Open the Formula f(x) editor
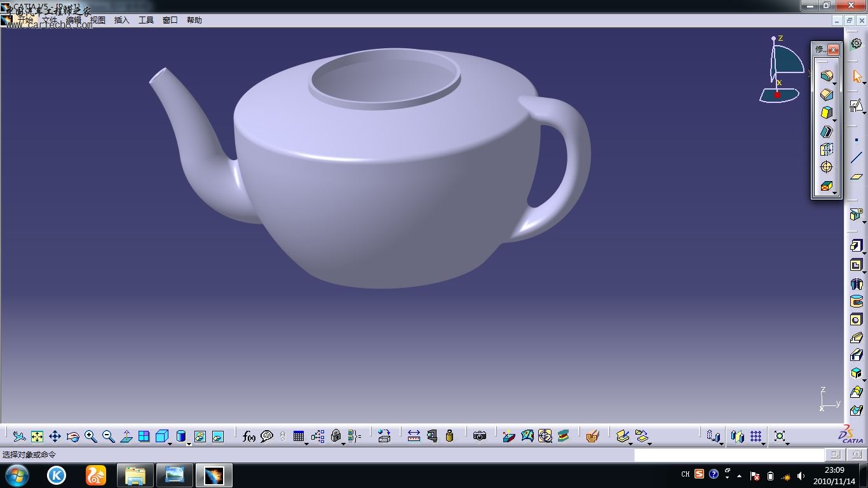 pos(248,436)
